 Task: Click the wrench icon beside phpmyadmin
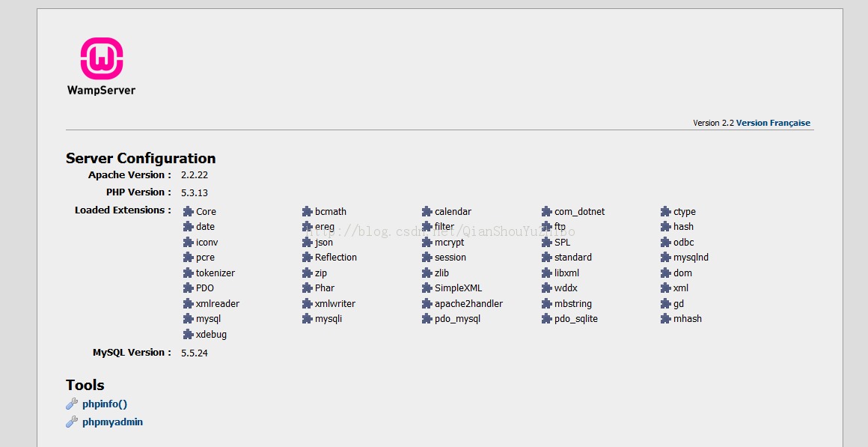pyautogui.click(x=72, y=422)
